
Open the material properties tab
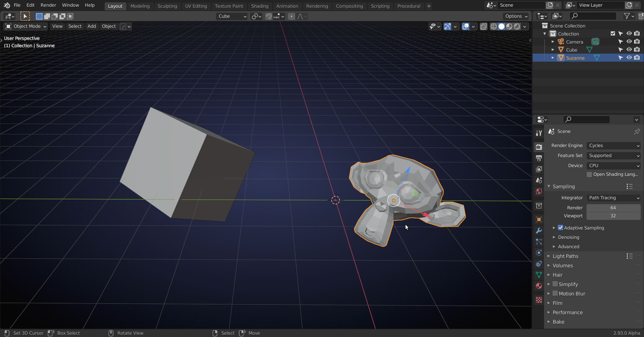pyautogui.click(x=539, y=286)
